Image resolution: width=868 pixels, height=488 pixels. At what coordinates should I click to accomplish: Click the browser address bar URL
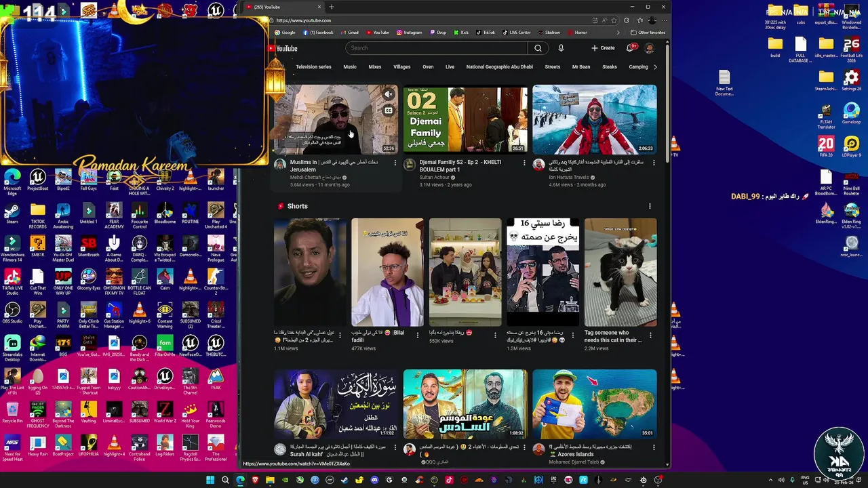303,20
